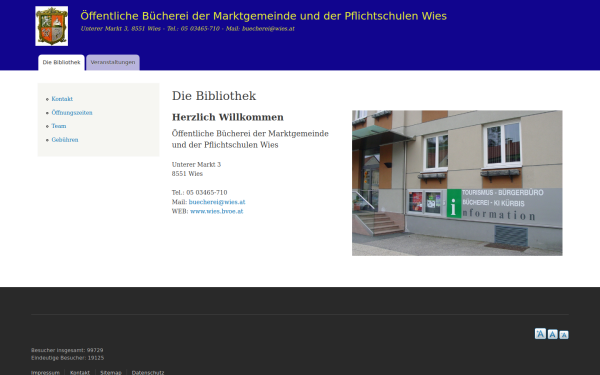Open the Datenschutz footer link
The image size is (600, 375).
148,372
